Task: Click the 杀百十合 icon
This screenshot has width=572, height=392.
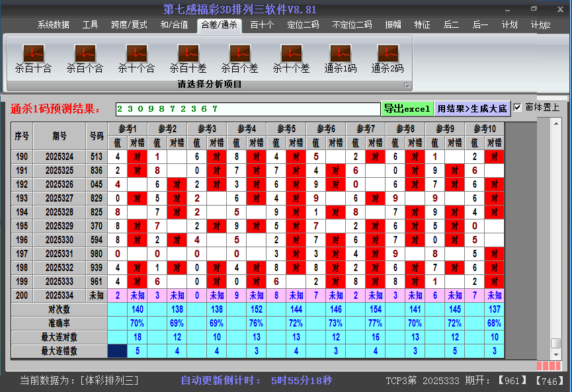Action: pyautogui.click(x=33, y=54)
